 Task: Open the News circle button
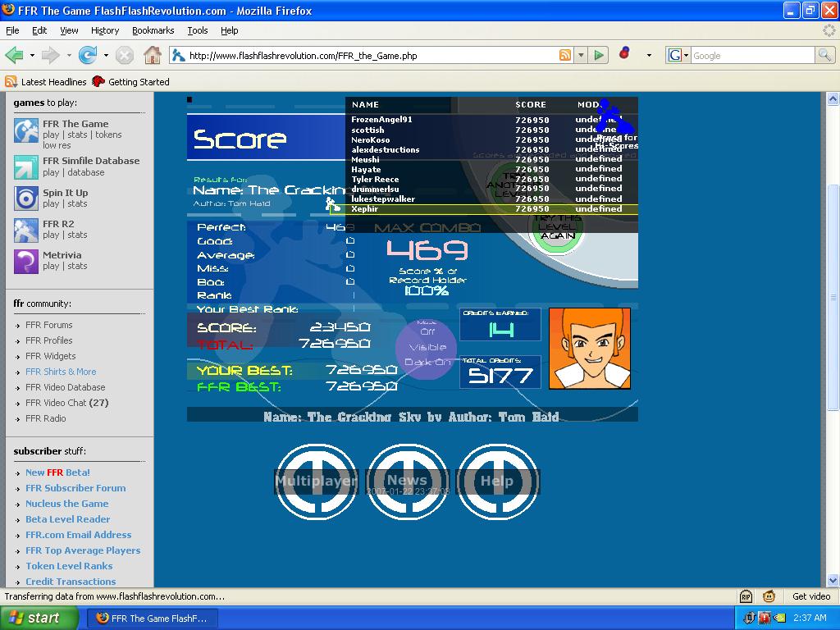pos(407,482)
